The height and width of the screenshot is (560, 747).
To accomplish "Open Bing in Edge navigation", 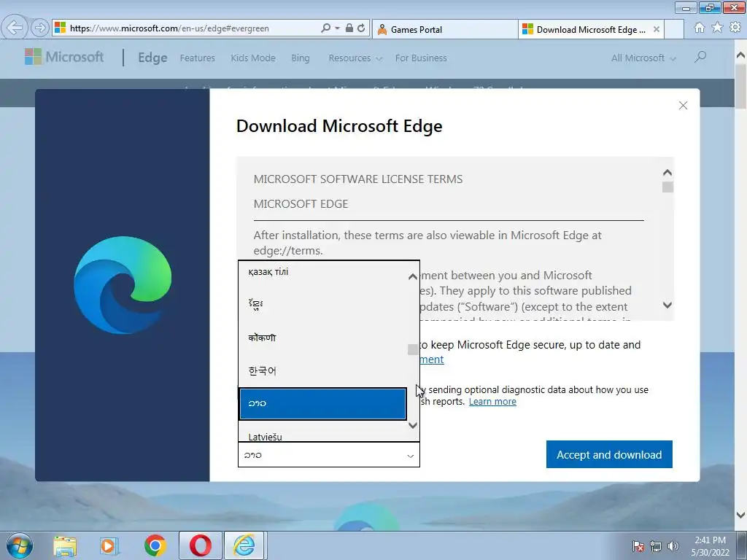I will 300,58.
